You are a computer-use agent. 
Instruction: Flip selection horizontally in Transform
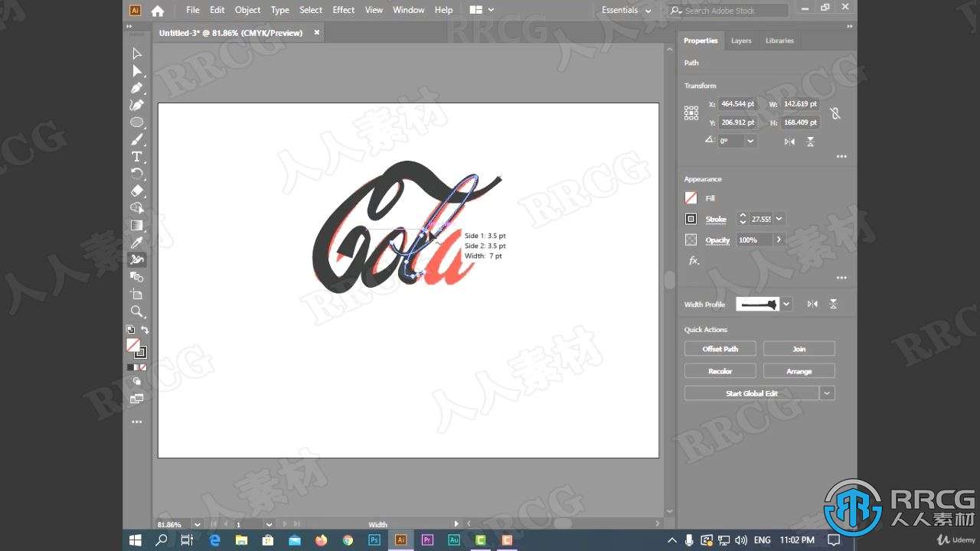789,142
